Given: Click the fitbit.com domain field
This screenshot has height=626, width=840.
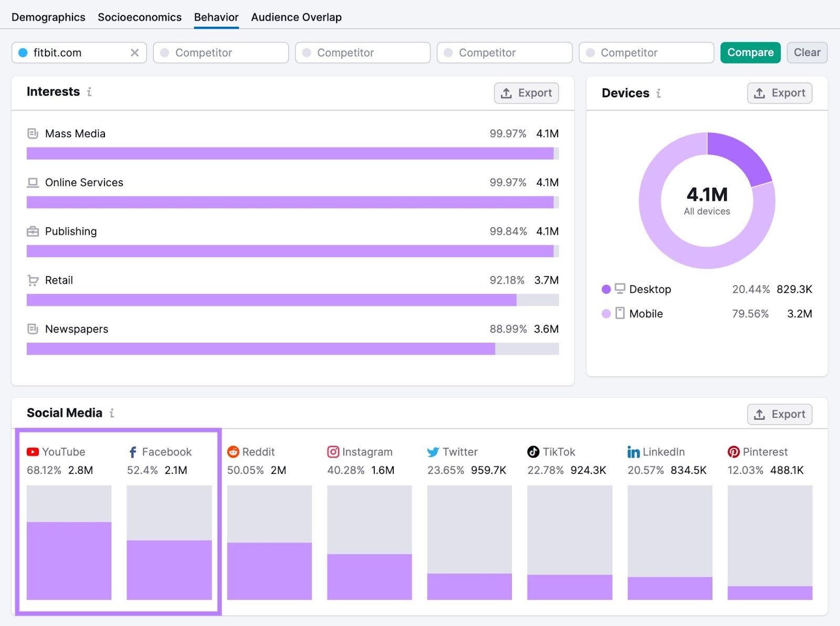Looking at the screenshot, I should (79, 52).
